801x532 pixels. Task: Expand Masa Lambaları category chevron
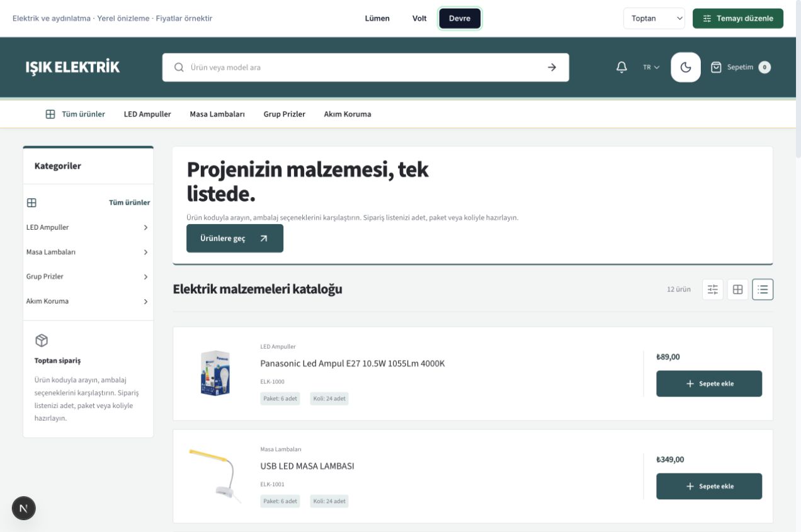(145, 252)
